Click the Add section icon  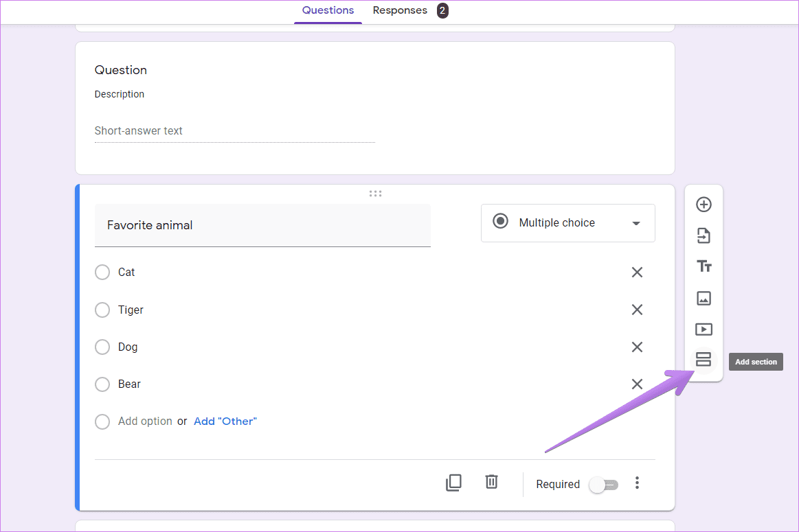[x=704, y=360]
